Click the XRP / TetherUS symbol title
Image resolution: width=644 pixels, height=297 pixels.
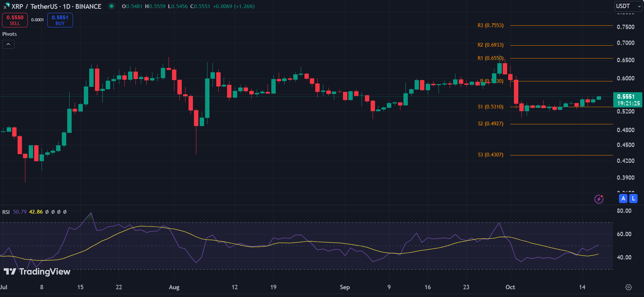coord(56,6)
